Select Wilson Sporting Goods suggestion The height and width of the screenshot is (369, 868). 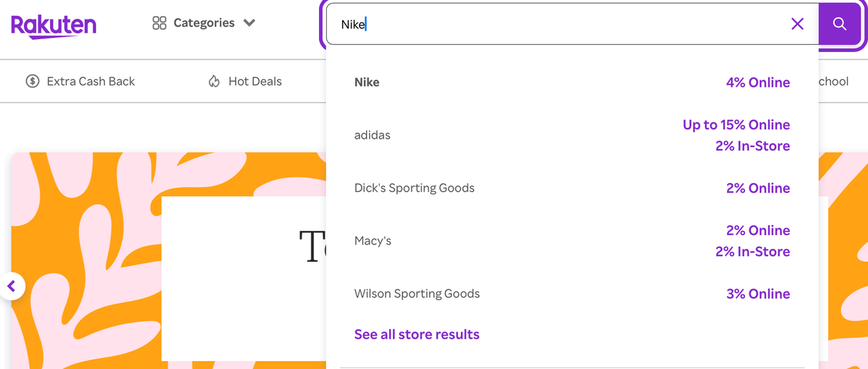tap(417, 294)
